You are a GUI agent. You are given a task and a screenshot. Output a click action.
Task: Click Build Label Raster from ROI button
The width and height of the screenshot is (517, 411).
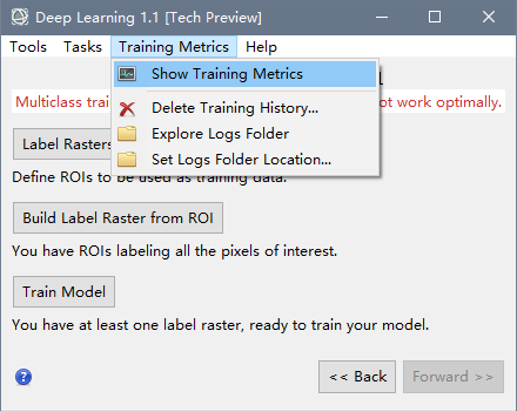(x=118, y=218)
